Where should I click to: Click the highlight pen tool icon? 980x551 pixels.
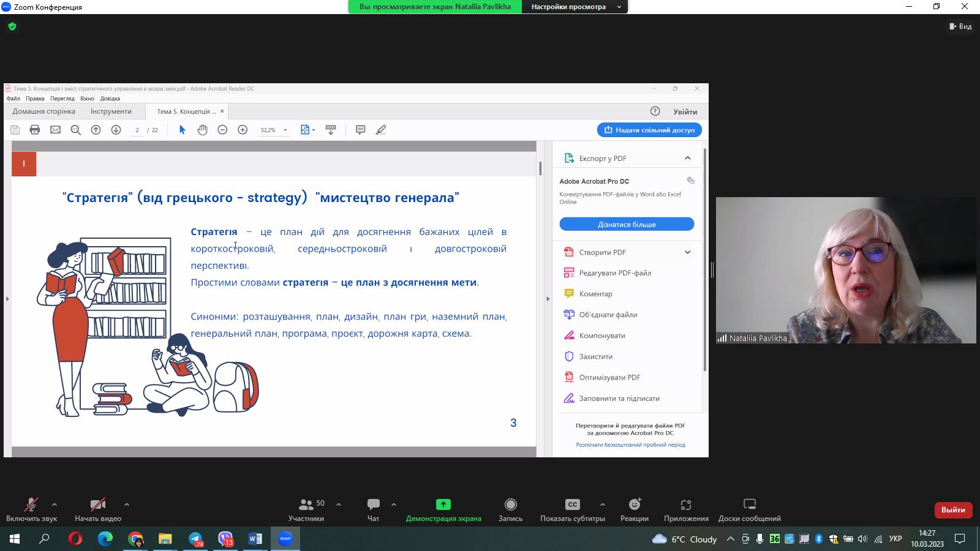tap(381, 130)
